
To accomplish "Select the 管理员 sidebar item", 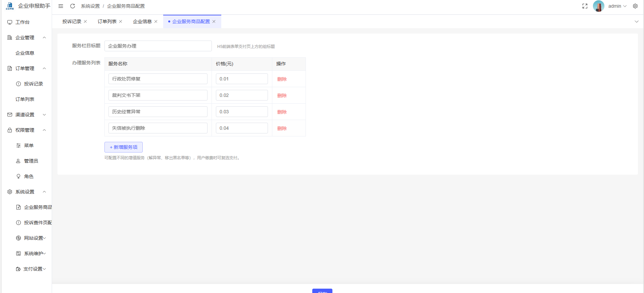I will pos(31,161).
